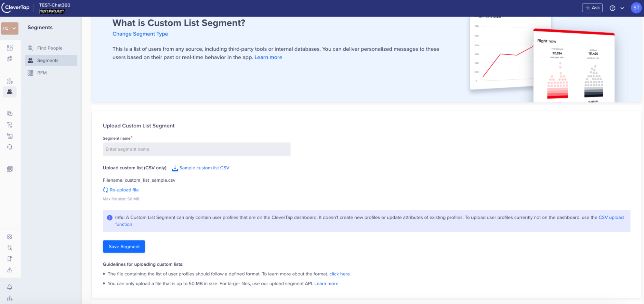Expand the chevron next to help icon
The image size is (644, 304).
pyautogui.click(x=622, y=8)
